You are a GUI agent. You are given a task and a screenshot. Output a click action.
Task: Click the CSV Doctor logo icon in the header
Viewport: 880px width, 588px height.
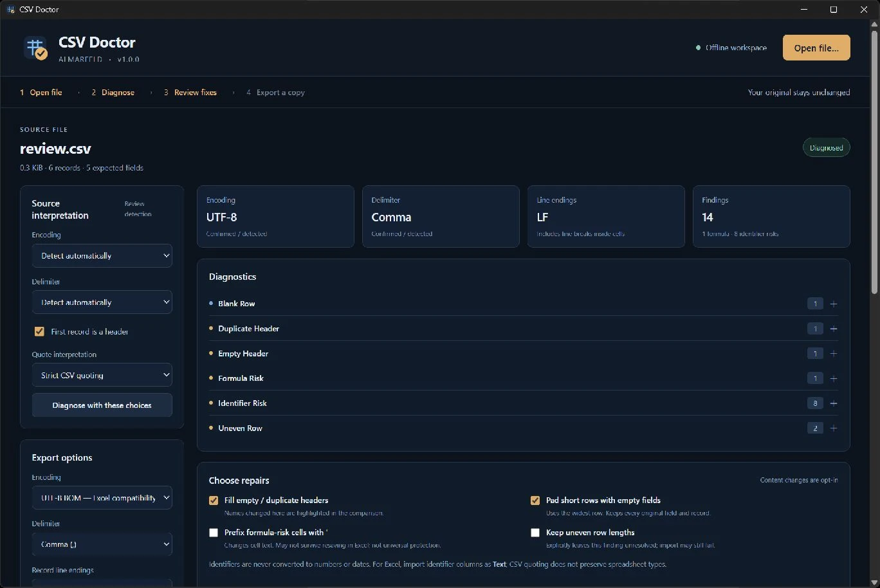click(x=35, y=48)
